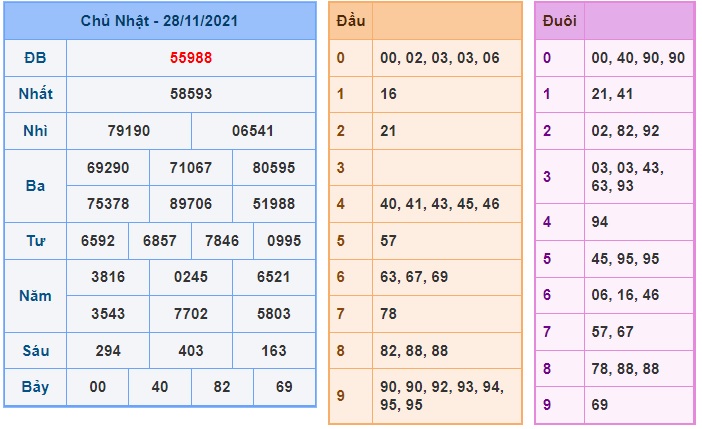
Task: Select Đuôi values '45, 95, 95'
Action: click(625, 258)
